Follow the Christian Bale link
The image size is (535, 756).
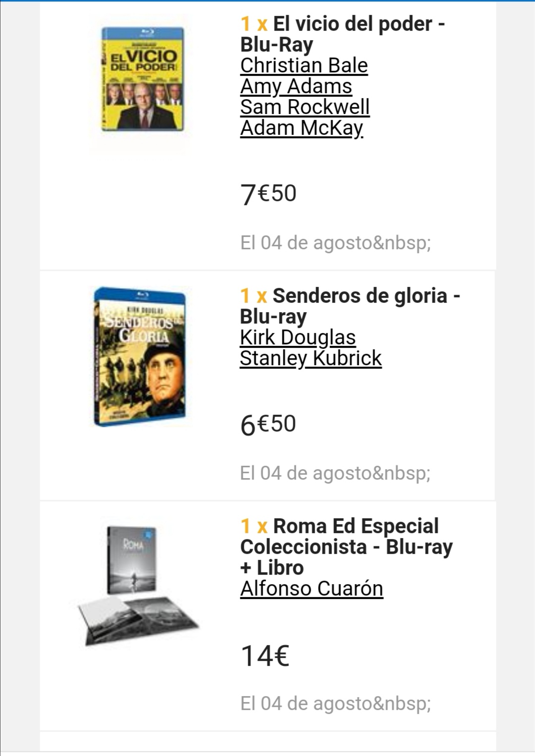tap(304, 65)
